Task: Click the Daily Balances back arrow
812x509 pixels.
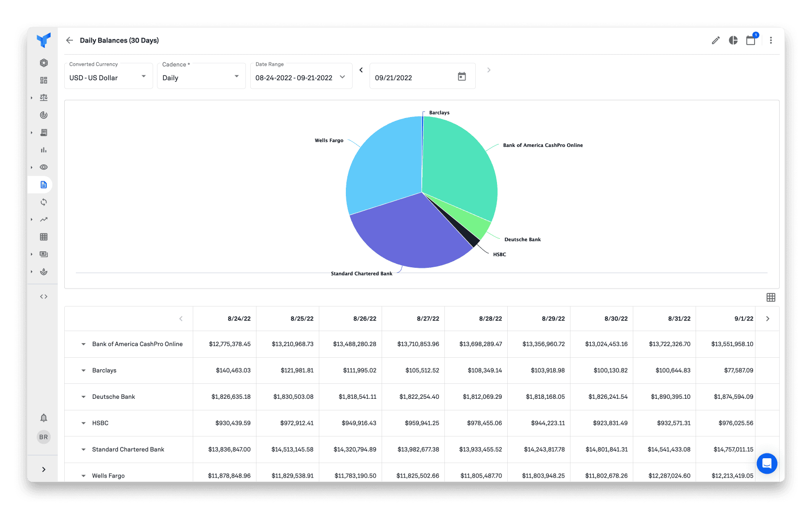Action: pos(70,40)
